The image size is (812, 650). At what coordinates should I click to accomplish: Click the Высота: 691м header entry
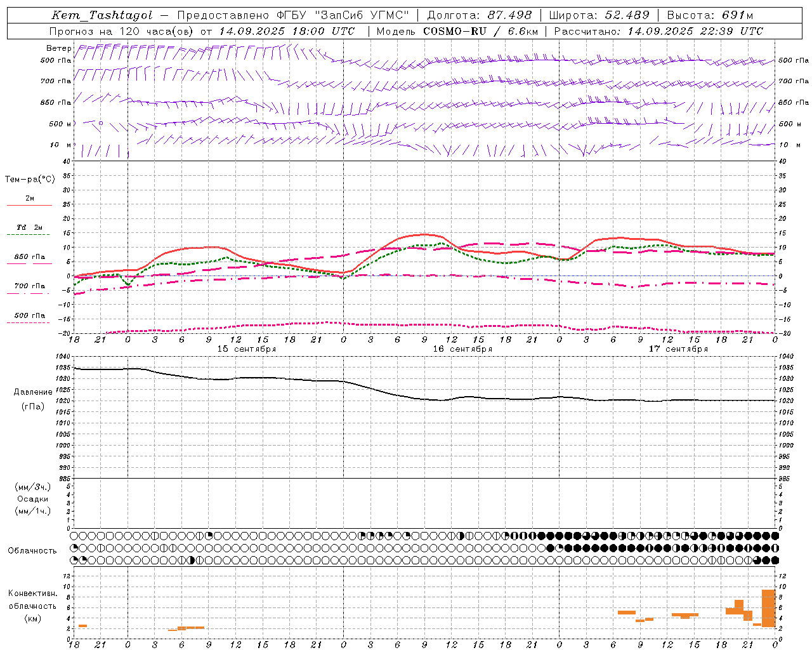[710, 15]
